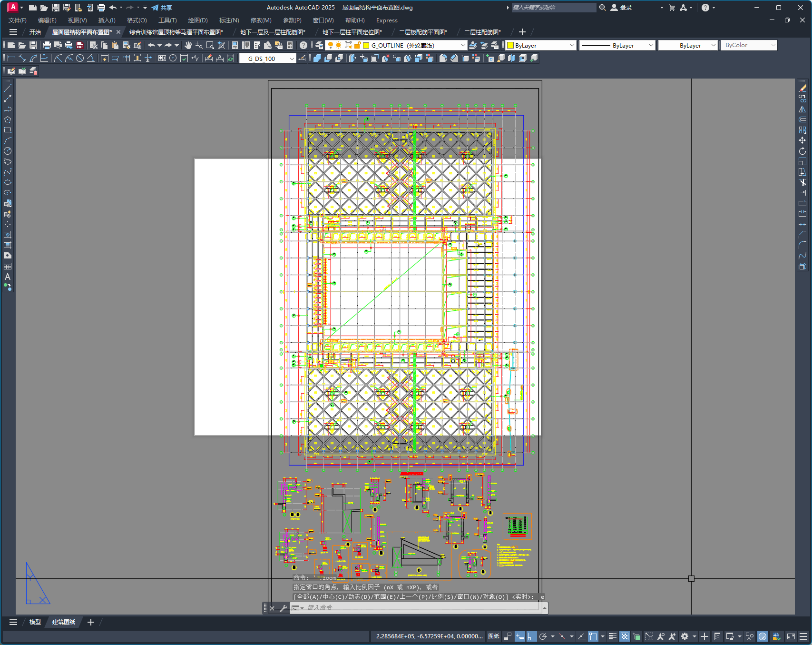Viewport: 812px width, 645px height.
Task: Click the Plot (print) icon in toolbar
Action: point(47,45)
